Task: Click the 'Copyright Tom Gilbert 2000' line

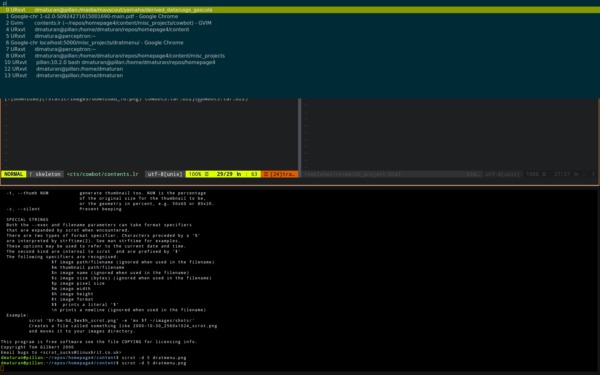Action: [37, 347]
